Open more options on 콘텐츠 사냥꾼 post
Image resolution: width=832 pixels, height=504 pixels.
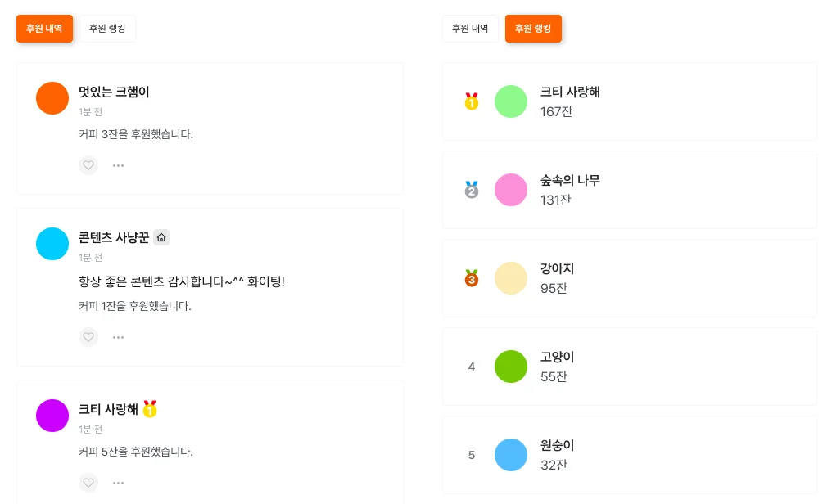pyautogui.click(x=119, y=337)
